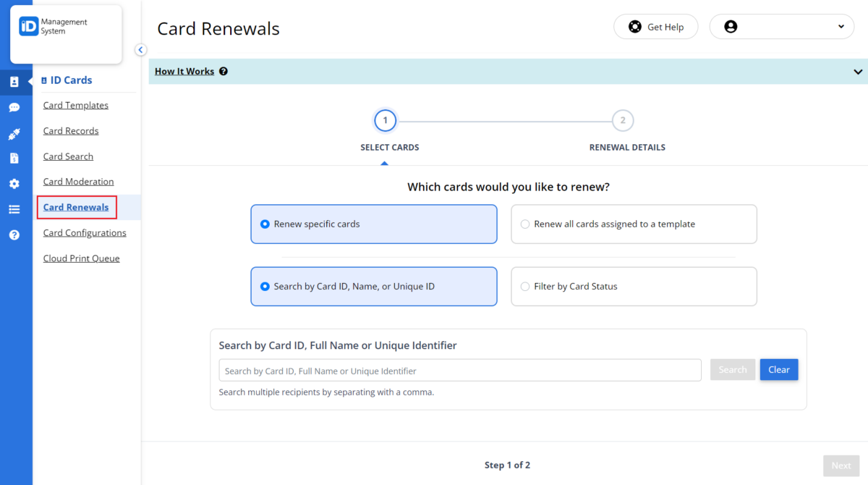Screen dimensions: 868x485
Task: Click inside the card search input field
Action: click(460, 369)
